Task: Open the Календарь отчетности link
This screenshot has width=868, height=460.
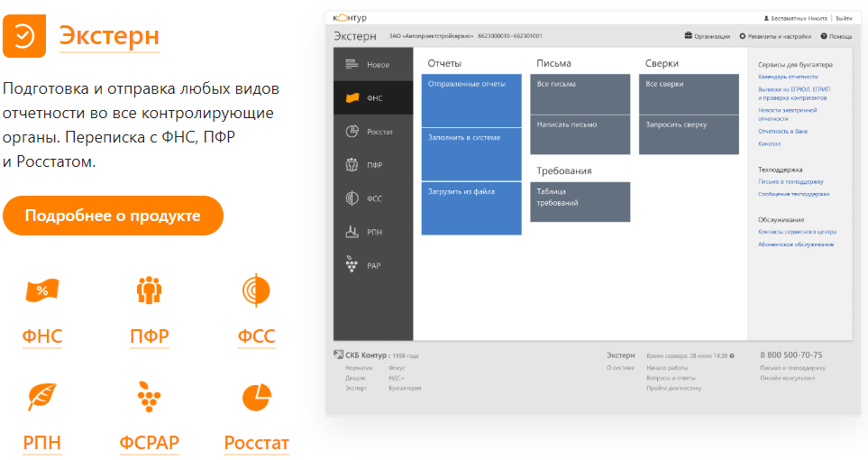Action: click(788, 77)
